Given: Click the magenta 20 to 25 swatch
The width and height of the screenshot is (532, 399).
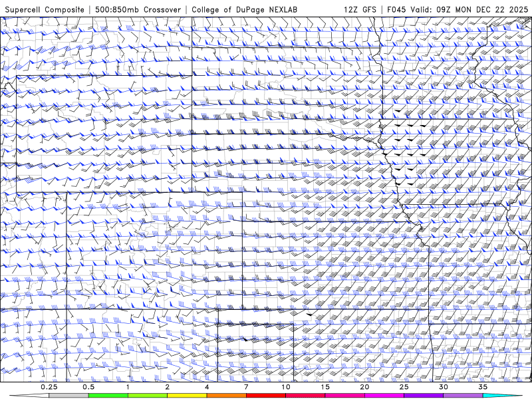Looking at the screenshot, I should [384, 396].
